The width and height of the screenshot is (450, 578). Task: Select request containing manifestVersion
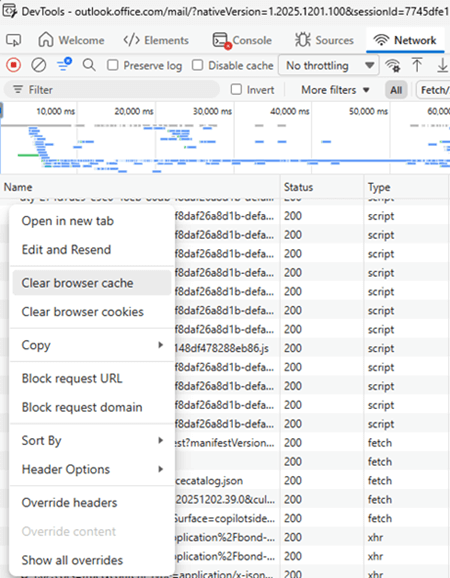pos(225,443)
